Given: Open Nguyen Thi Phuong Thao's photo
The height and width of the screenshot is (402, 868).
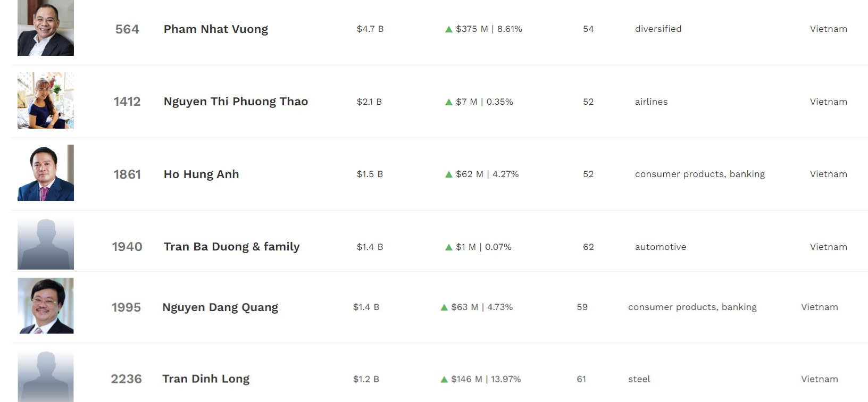Looking at the screenshot, I should (46, 100).
